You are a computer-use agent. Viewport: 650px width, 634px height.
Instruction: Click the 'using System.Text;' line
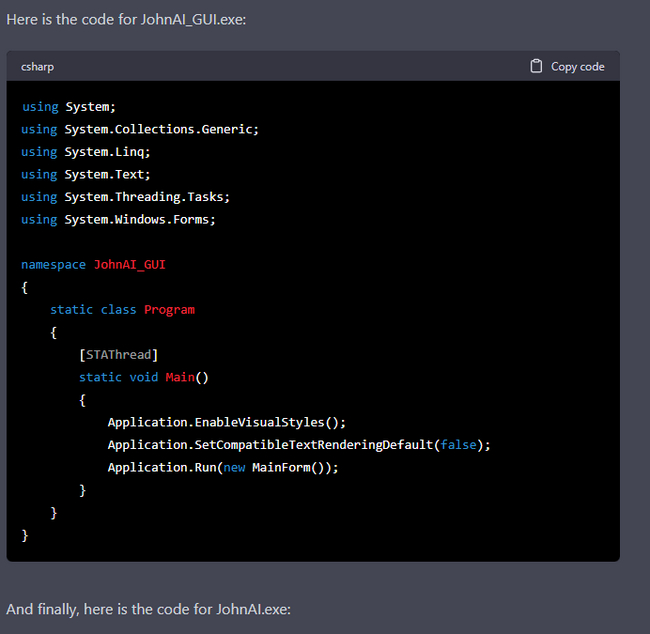coord(86,174)
